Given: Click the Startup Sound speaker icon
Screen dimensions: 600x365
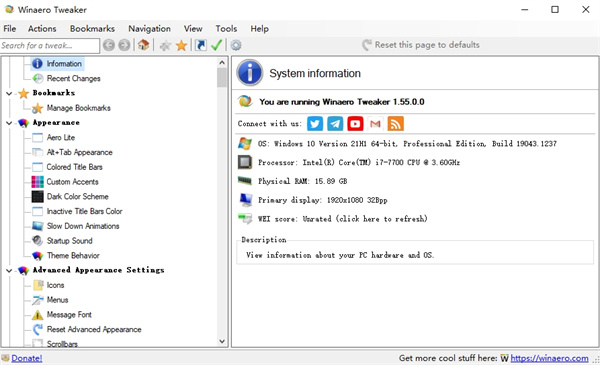Looking at the screenshot, I should 38,241.
